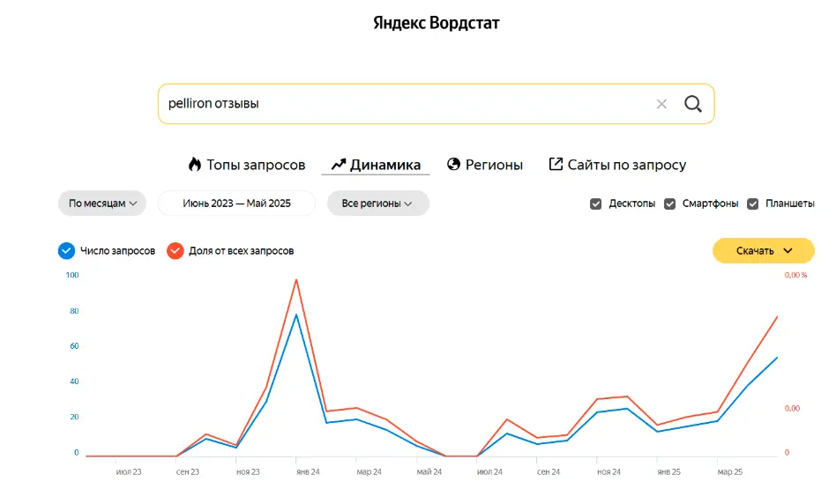This screenshot has height=504, width=836.
Task: Uncheck the Смартфоны checkbox
Action: click(669, 204)
